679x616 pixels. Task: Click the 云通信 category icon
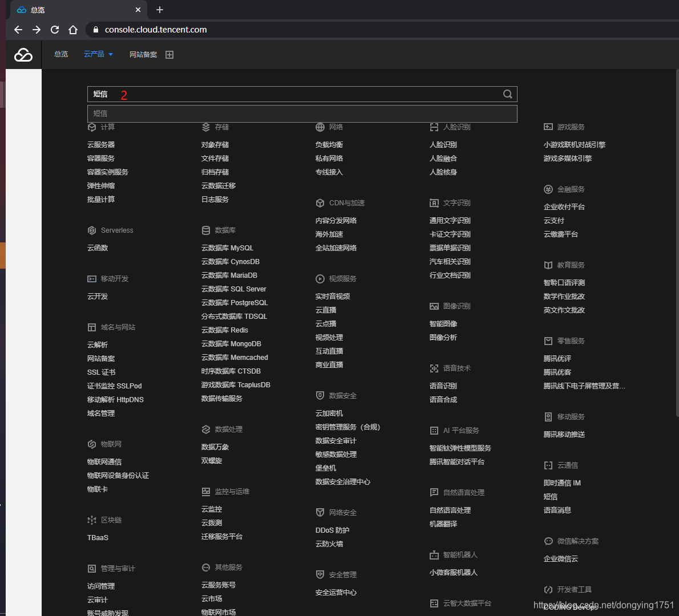click(548, 465)
